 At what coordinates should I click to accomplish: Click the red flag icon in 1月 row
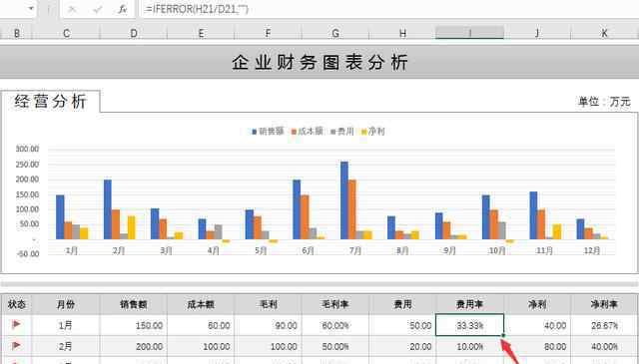click(x=16, y=324)
